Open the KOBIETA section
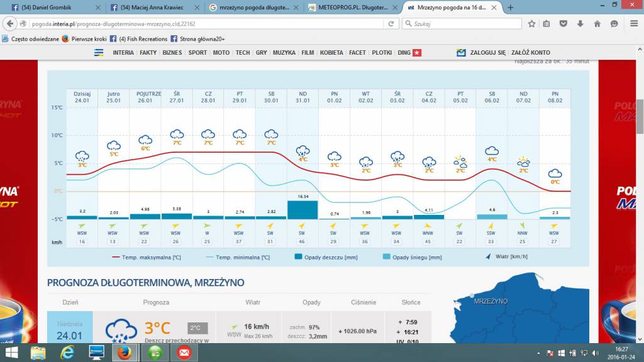Image resolution: width=644 pixels, height=362 pixels. 331,53
